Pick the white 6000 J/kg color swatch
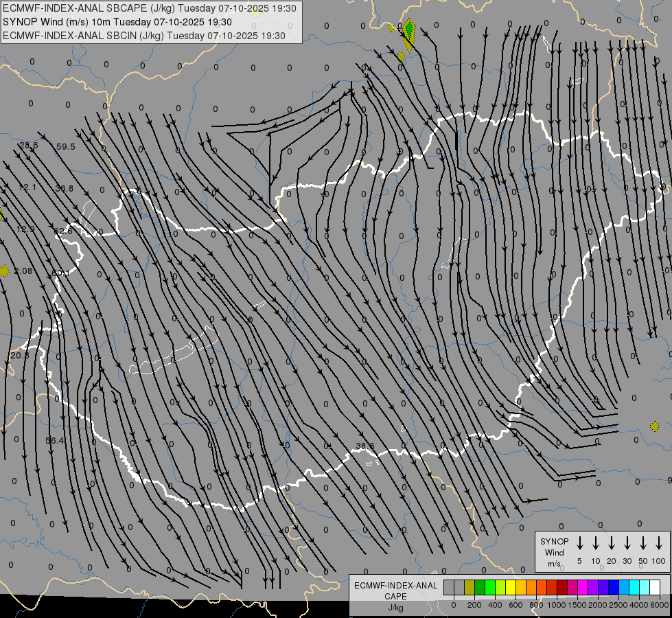Screen dimensions: 672x618 pyautogui.click(x=655, y=587)
